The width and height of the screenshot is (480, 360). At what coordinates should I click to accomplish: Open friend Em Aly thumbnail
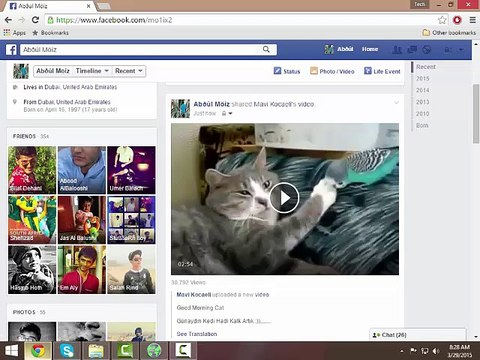pos(82,270)
